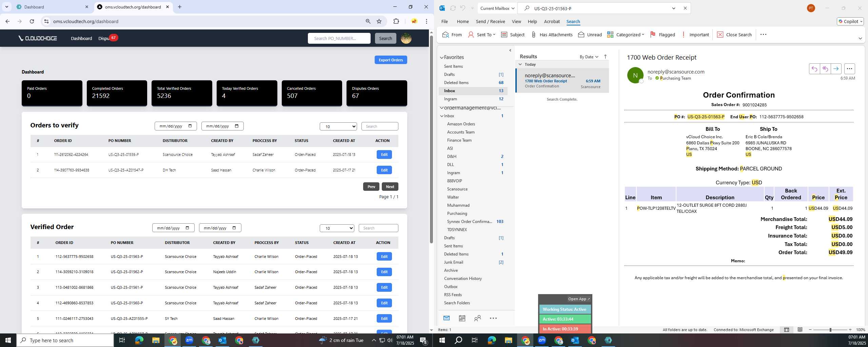Open the Outlook People view icon
The width and height of the screenshot is (868, 347).
pos(477,318)
